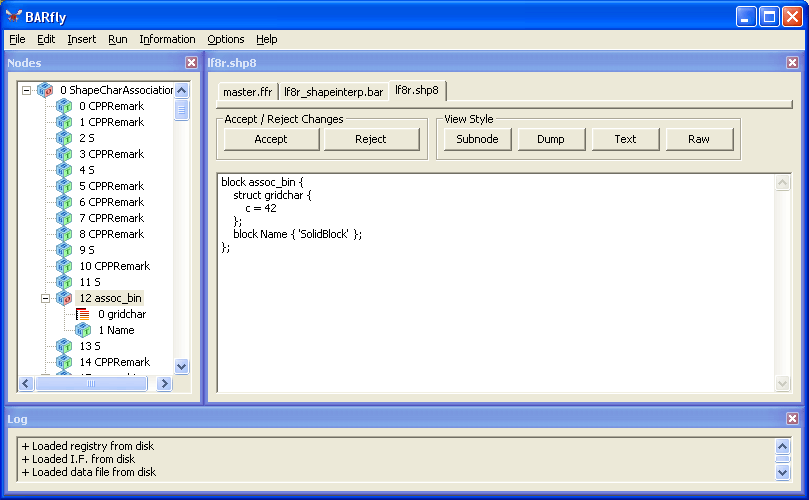
Task: Switch view style to Dump
Action: click(x=551, y=139)
